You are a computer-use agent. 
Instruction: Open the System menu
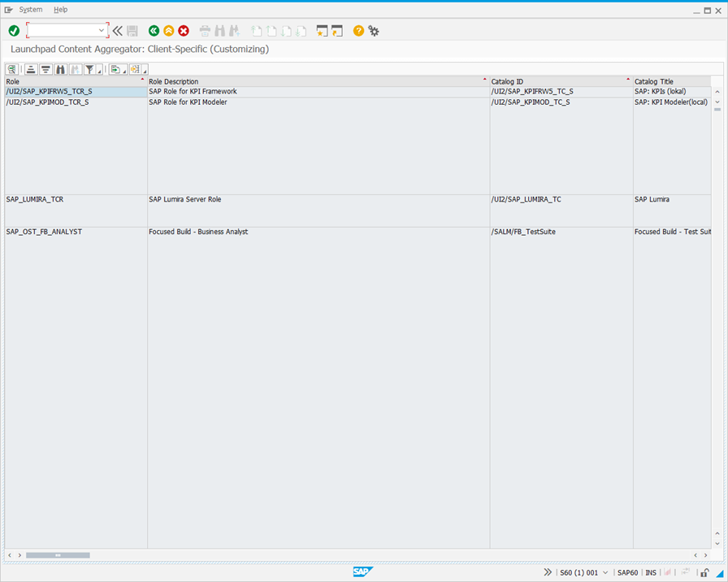pyautogui.click(x=29, y=9)
